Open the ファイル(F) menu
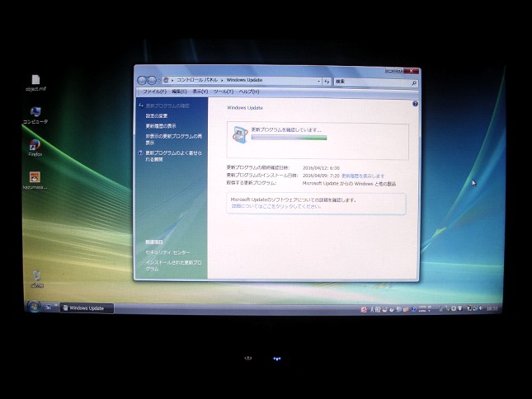 tap(154, 92)
